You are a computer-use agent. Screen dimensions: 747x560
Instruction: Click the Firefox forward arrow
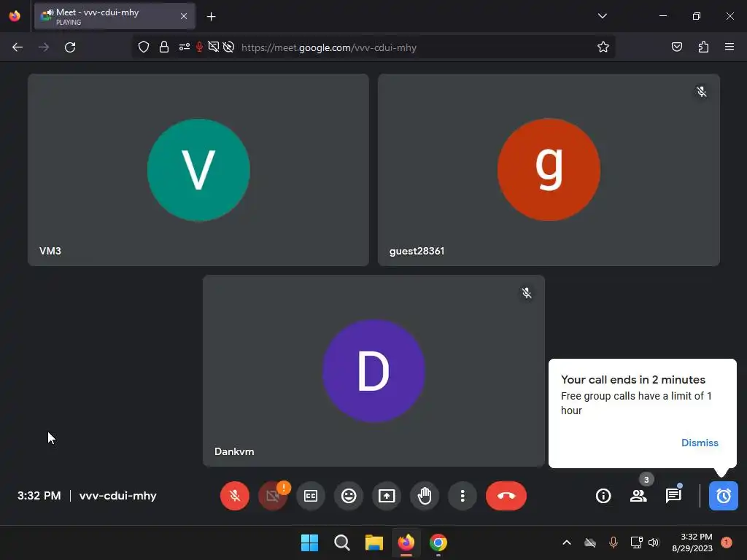point(44,47)
